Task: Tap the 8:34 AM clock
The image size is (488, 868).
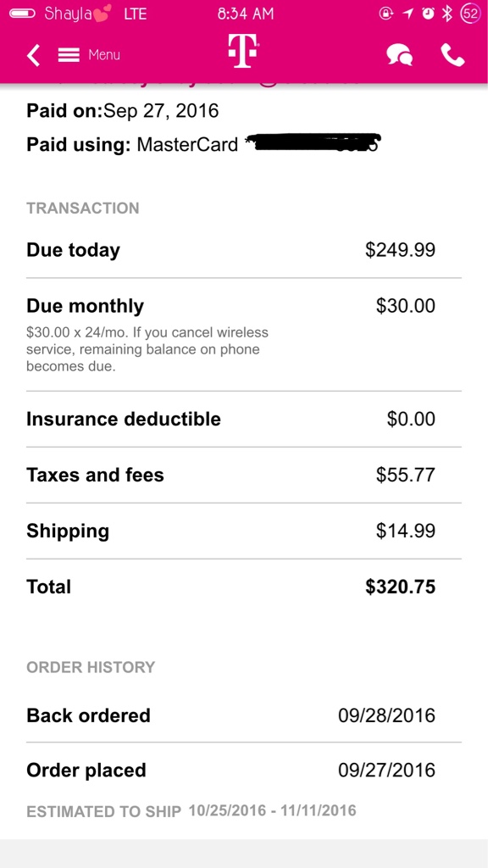Action: 245,14
